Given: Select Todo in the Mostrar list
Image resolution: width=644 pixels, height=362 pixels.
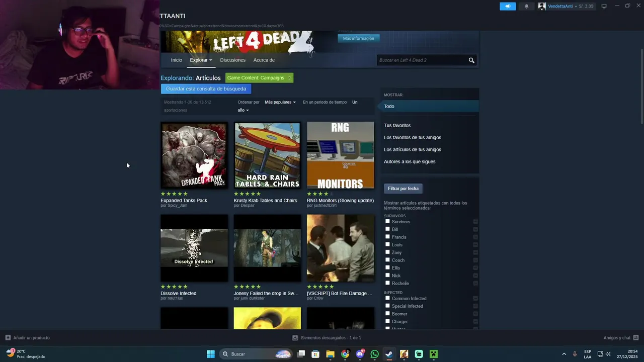Looking at the screenshot, I should click(428, 107).
